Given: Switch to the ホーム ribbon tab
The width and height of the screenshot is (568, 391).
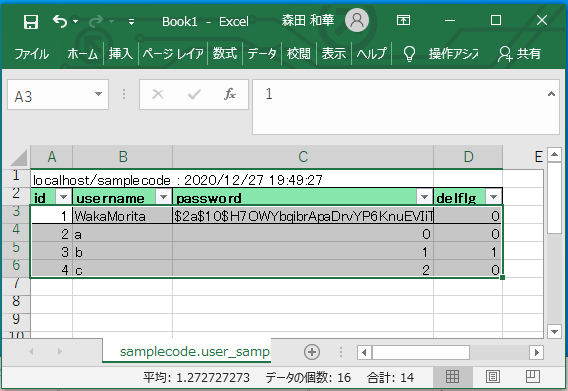Looking at the screenshot, I should pos(83,54).
